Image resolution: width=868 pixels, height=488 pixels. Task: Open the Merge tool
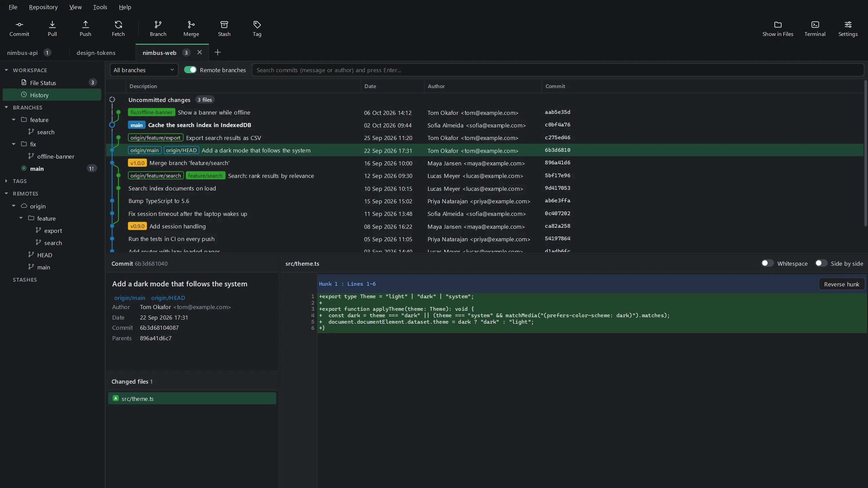coord(191,28)
